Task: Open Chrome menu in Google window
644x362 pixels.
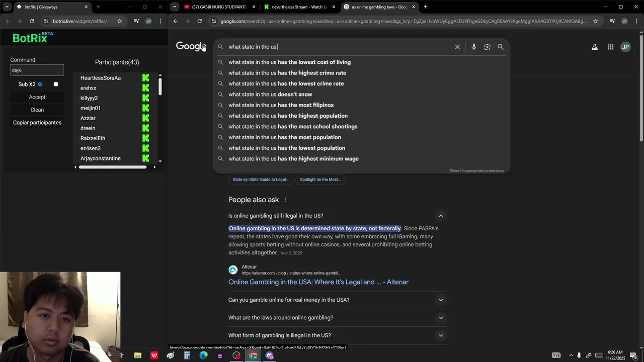Action: (x=636, y=21)
